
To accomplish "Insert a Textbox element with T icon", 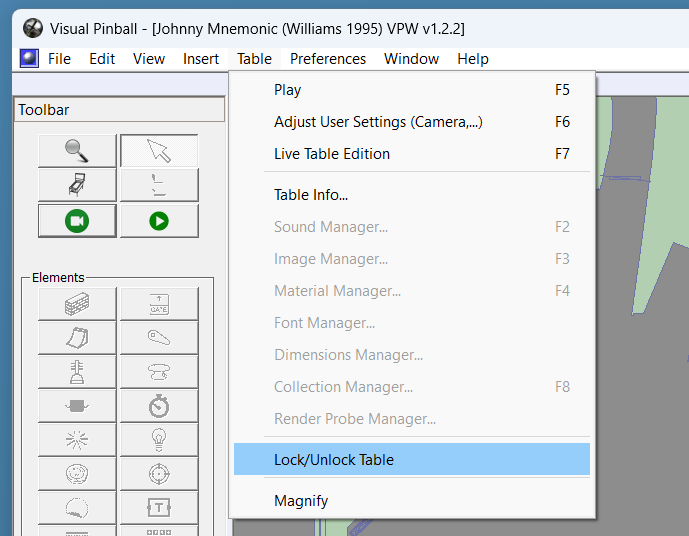I will pyautogui.click(x=159, y=508).
